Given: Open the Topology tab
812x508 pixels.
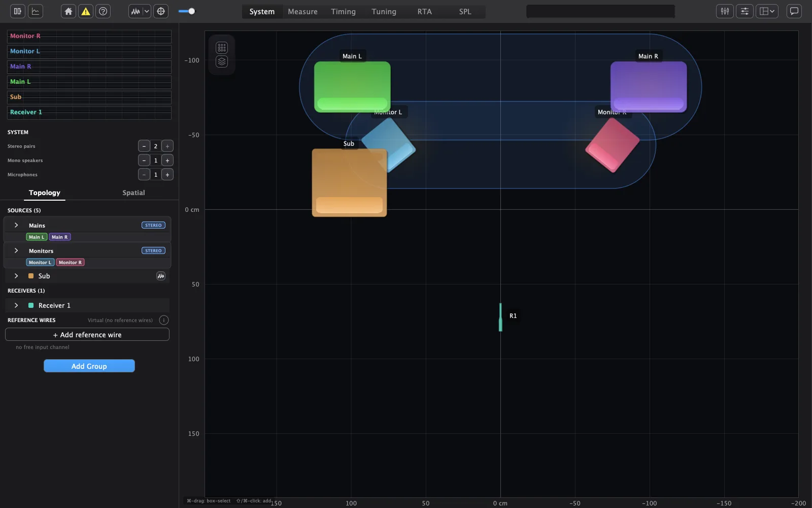Looking at the screenshot, I should [x=45, y=193].
